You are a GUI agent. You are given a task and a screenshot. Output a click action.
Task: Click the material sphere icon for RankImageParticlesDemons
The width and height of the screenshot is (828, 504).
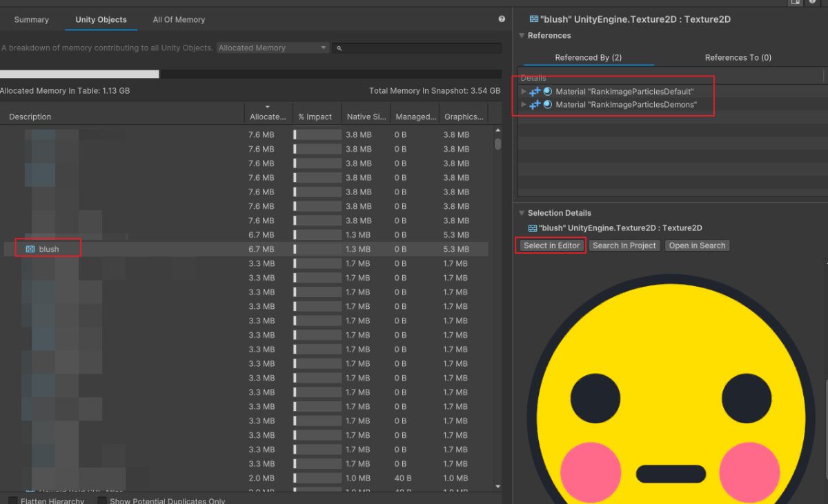click(x=548, y=105)
